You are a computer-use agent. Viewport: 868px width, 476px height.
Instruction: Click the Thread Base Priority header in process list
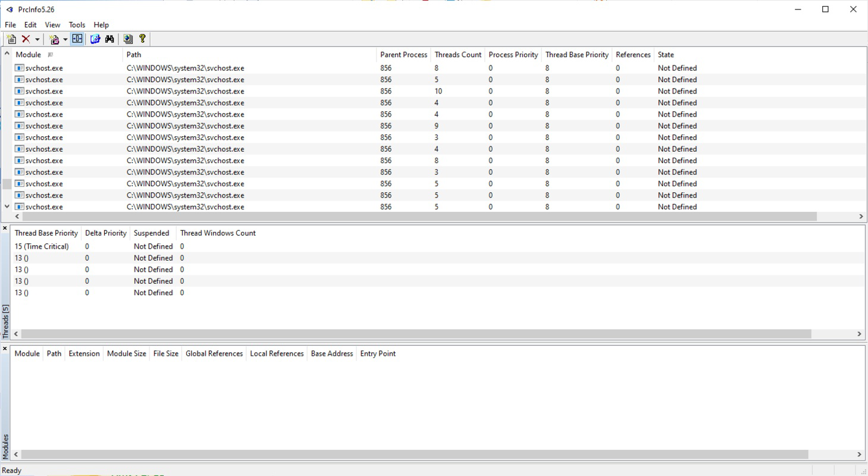(x=576, y=55)
